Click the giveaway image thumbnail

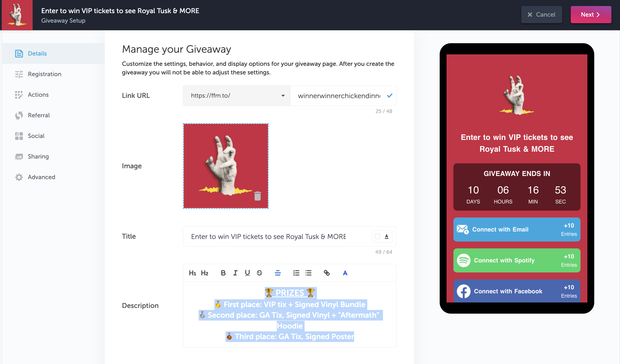tap(226, 166)
